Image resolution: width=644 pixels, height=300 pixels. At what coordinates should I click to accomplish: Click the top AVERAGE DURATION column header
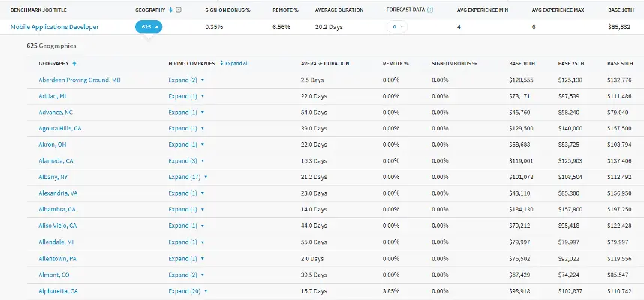[x=339, y=10]
